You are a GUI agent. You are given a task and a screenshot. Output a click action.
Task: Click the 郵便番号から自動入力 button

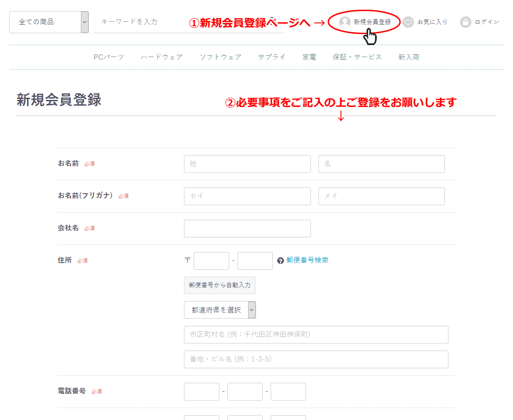(220, 285)
